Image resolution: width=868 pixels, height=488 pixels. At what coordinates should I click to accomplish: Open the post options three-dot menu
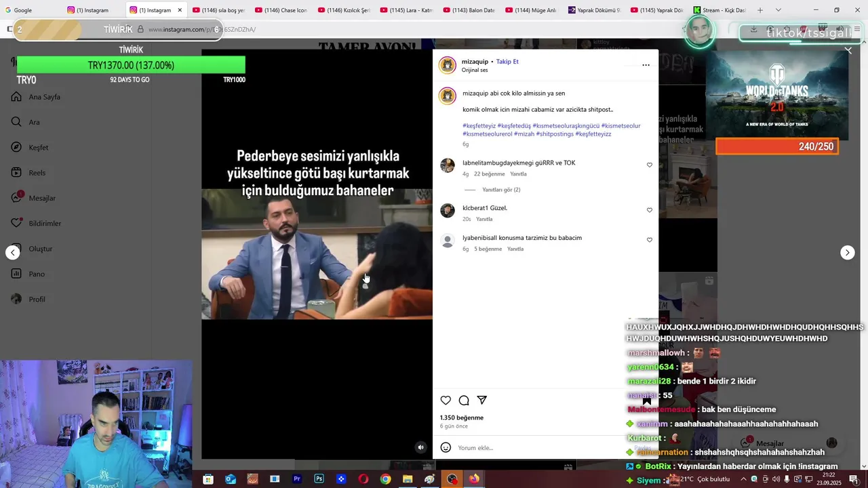click(x=646, y=65)
